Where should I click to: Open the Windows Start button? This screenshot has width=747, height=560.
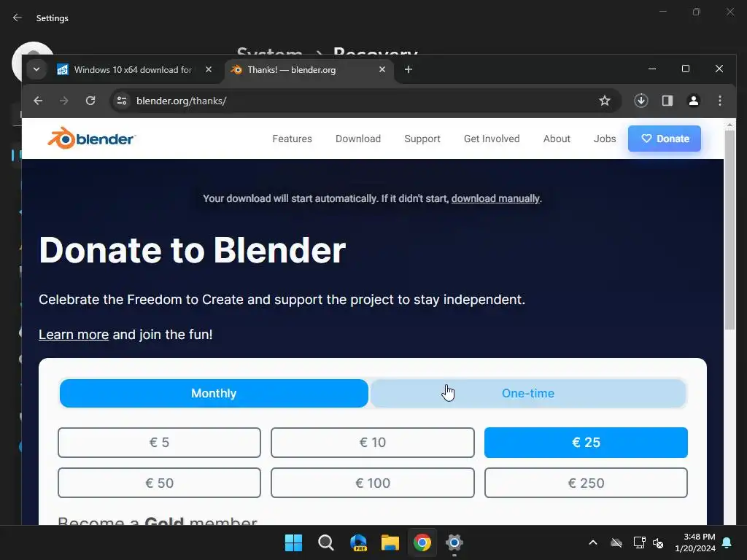(x=293, y=542)
